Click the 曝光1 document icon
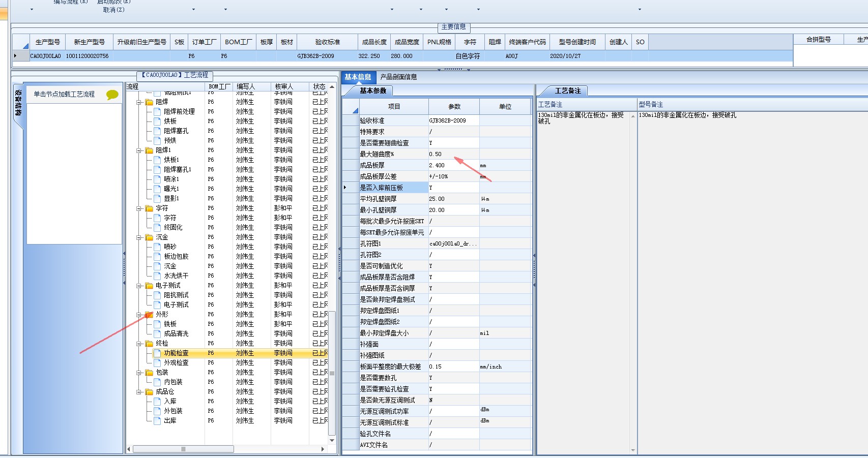This screenshot has width=868, height=458. click(x=158, y=189)
